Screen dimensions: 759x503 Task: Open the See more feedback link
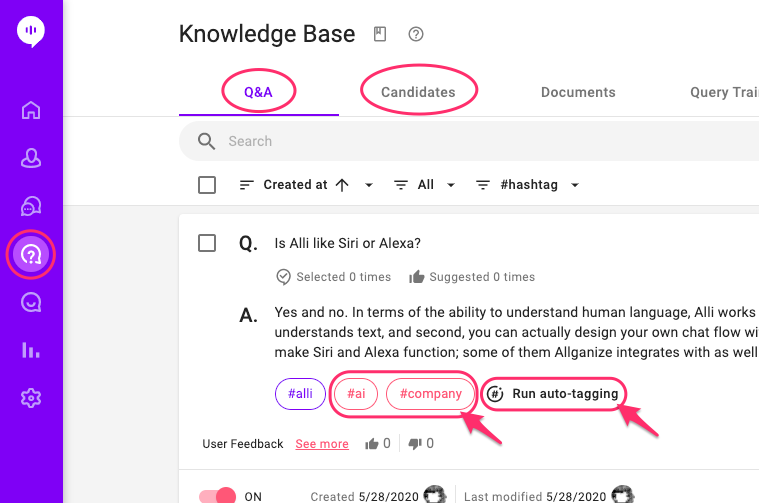(x=322, y=444)
